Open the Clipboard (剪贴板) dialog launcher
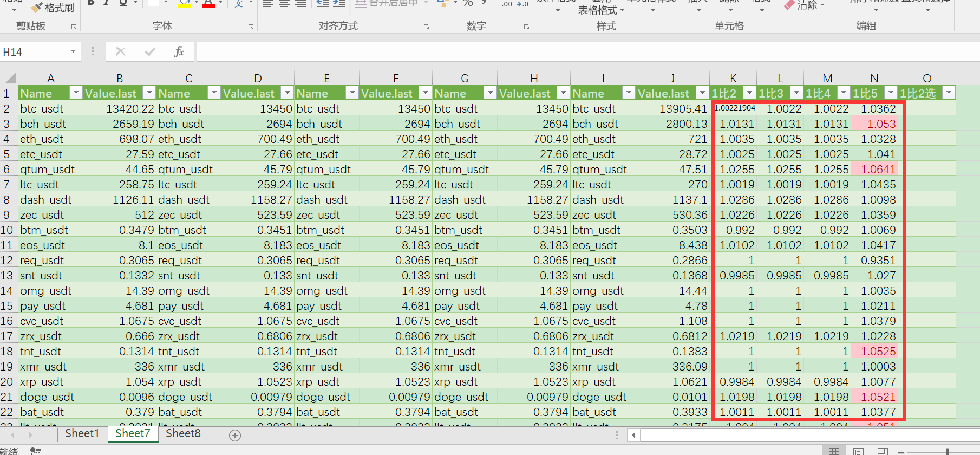The height and width of the screenshot is (455, 980). coord(74,27)
